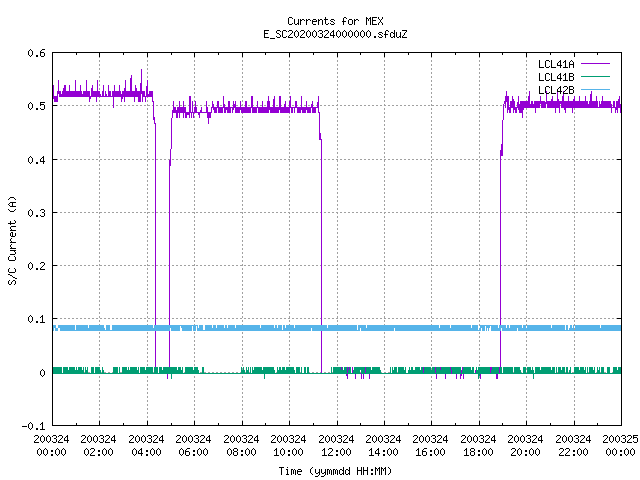This screenshot has height=480, width=640.
Task: Click the 0 y-axis tick value
Action: pos(42,373)
